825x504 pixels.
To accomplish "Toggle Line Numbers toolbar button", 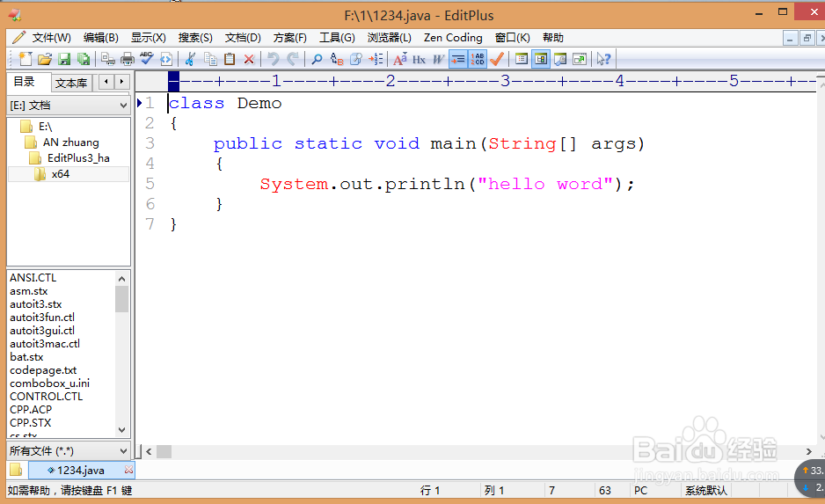I will click(478, 59).
